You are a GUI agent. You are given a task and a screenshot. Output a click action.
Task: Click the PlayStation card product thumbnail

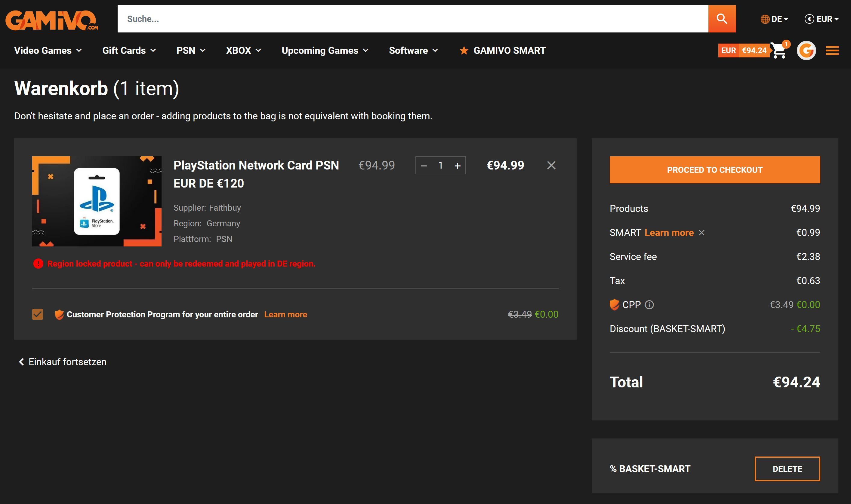97,201
